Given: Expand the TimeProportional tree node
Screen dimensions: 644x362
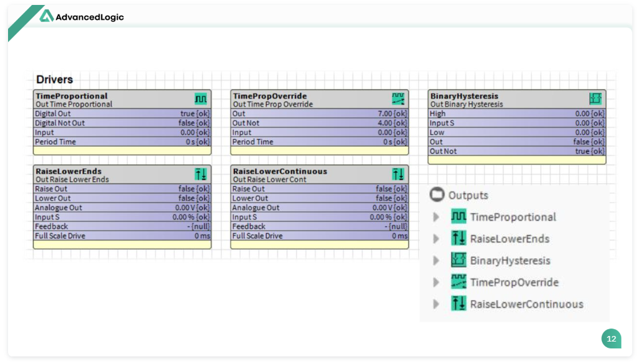Looking at the screenshot, I should pos(437,217).
